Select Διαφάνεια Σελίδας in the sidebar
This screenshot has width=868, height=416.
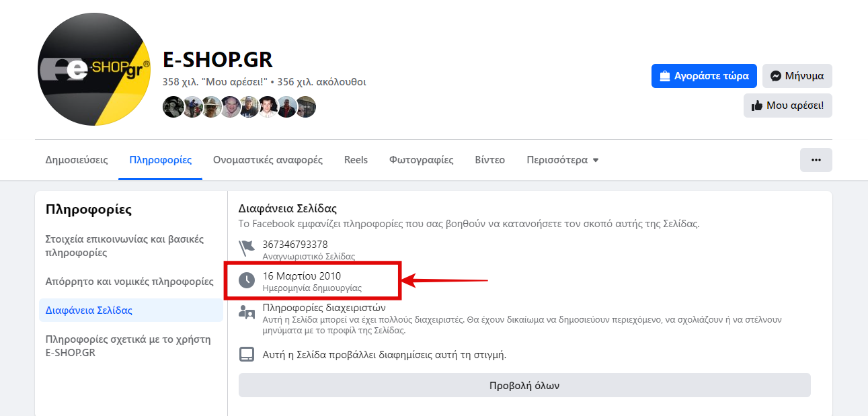131,310
